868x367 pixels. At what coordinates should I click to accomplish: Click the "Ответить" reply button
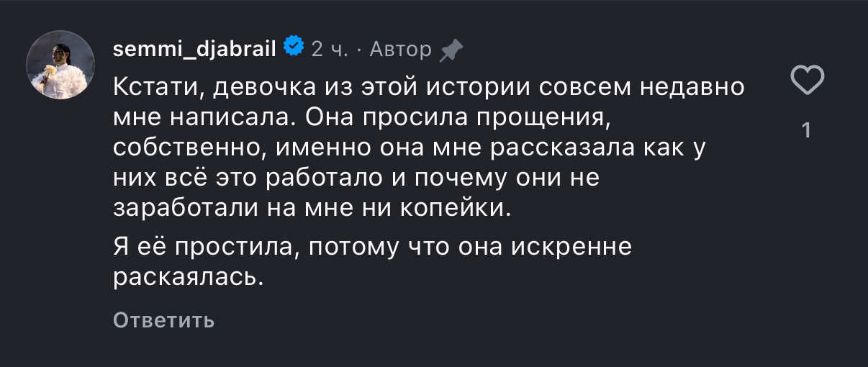click(163, 320)
